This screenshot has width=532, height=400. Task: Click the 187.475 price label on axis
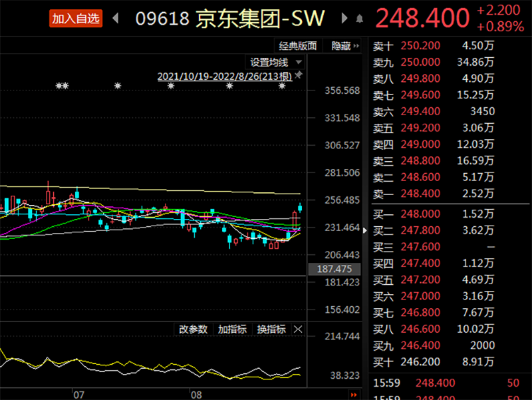click(334, 269)
